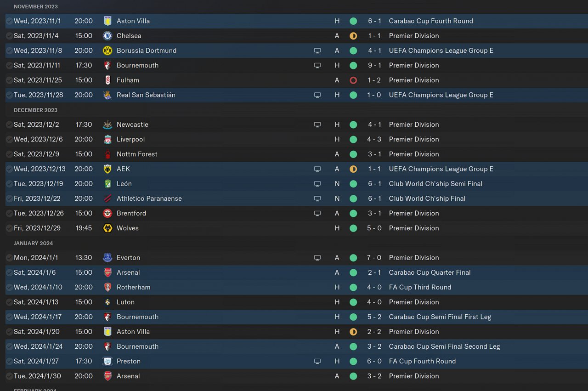Click the Chelsea club badge
The width and height of the screenshot is (588, 391).
pos(107,36)
